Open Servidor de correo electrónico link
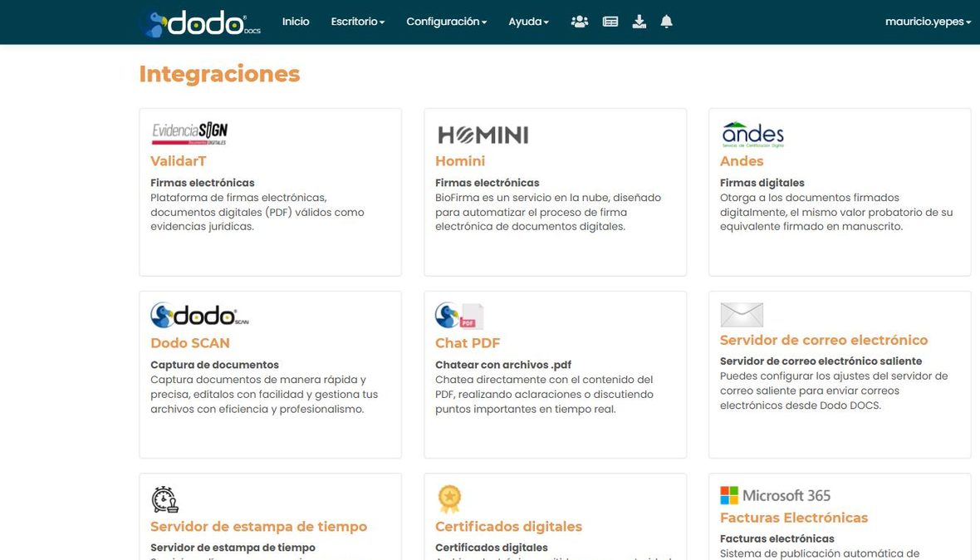This screenshot has width=980, height=560. (x=824, y=340)
